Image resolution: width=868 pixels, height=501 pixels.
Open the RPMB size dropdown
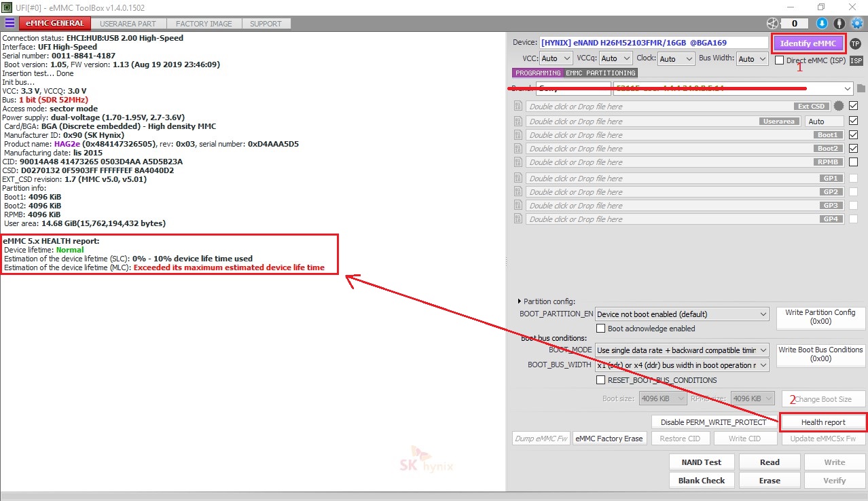(x=753, y=398)
